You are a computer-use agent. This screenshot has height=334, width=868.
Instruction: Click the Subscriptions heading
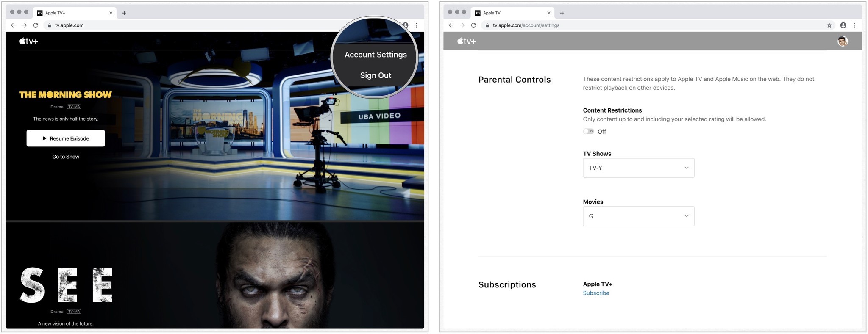(x=507, y=284)
